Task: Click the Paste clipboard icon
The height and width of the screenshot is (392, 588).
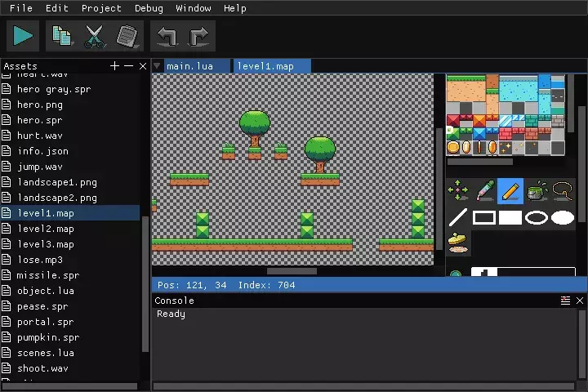Action: pos(127,36)
